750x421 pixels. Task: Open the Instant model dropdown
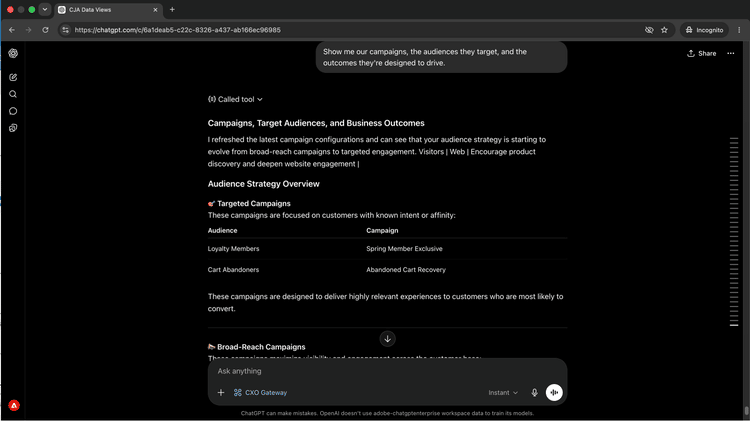(503, 392)
